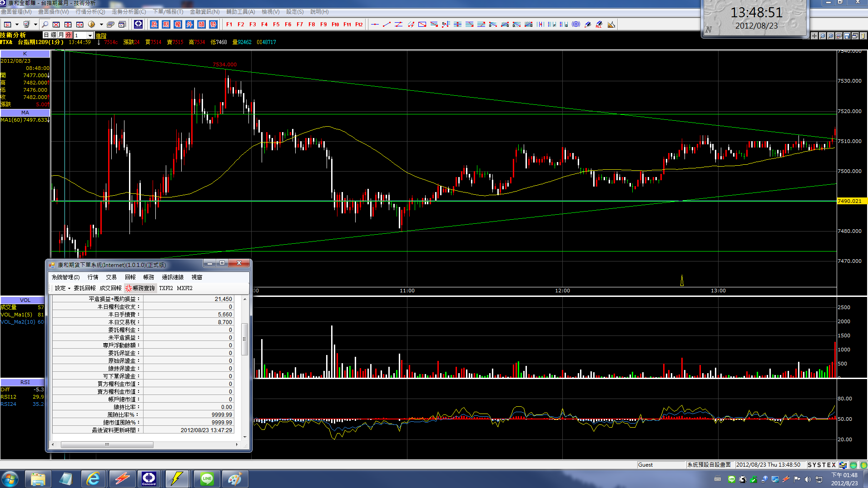Screen dimensions: 868x488
Task: Click the vertical compress arrows toolbar icon
Action: 68,25
